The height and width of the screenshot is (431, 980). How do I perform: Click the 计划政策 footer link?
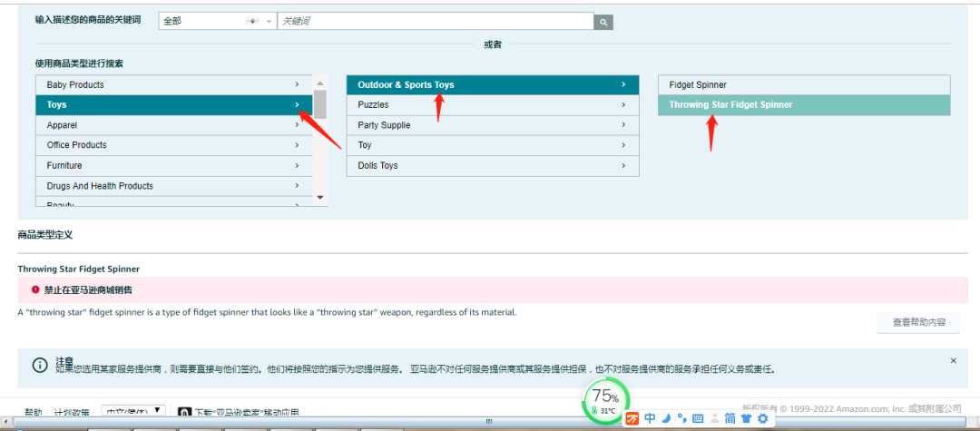point(72,412)
